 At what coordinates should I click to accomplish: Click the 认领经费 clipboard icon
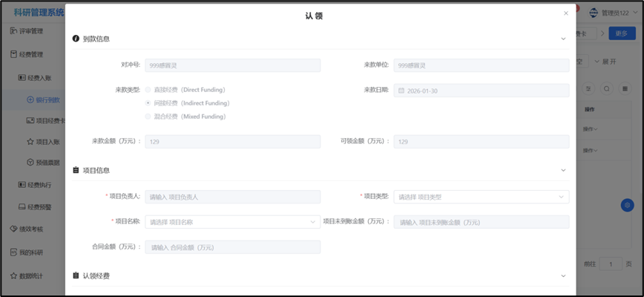pos(76,275)
